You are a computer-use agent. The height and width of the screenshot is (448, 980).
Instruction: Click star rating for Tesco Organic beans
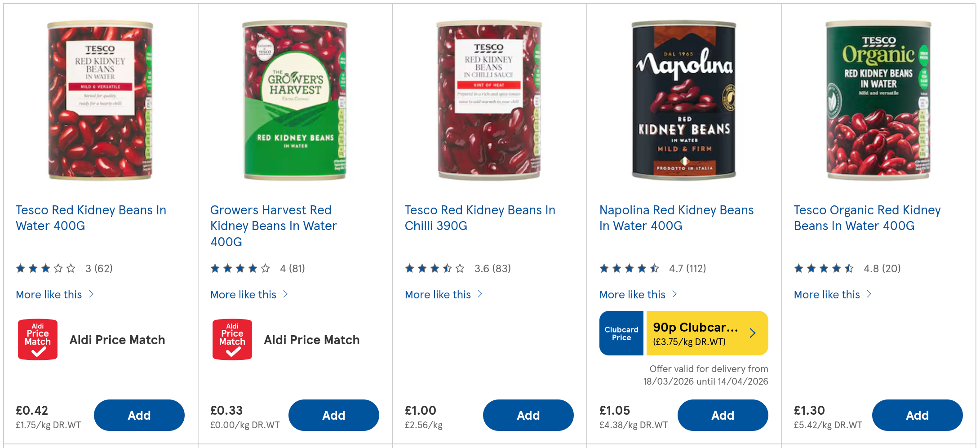click(824, 269)
